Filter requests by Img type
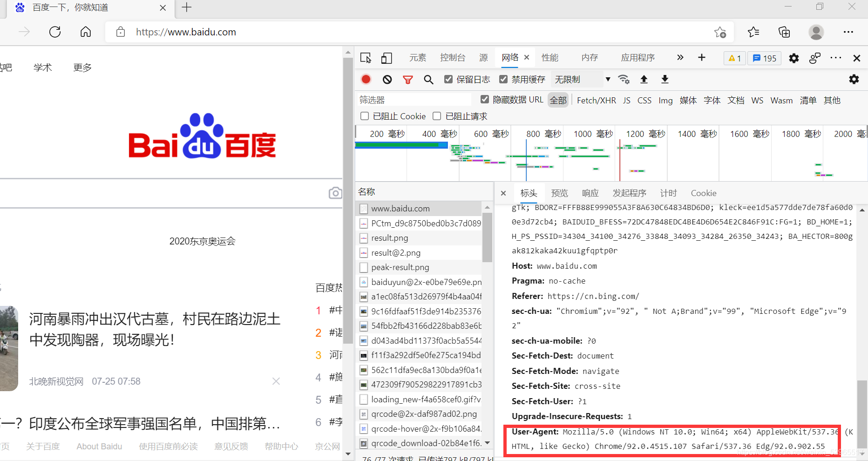Image resolution: width=868 pixels, height=461 pixels. (665, 100)
